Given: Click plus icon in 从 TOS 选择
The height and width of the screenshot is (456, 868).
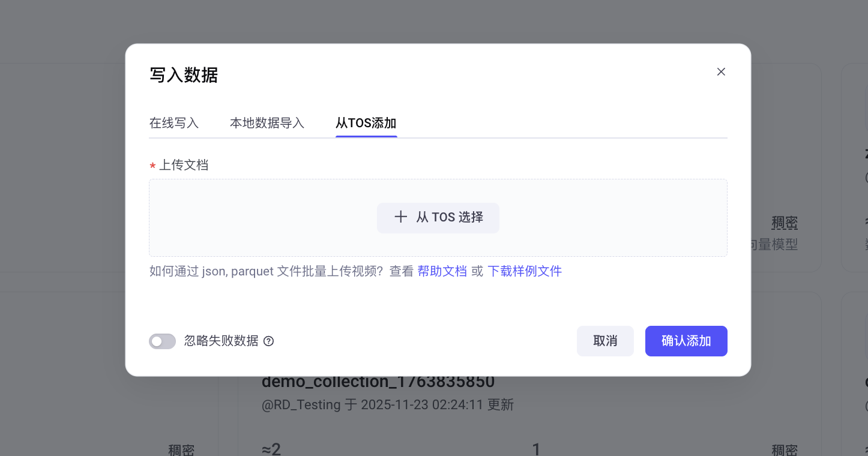Looking at the screenshot, I should coord(400,217).
